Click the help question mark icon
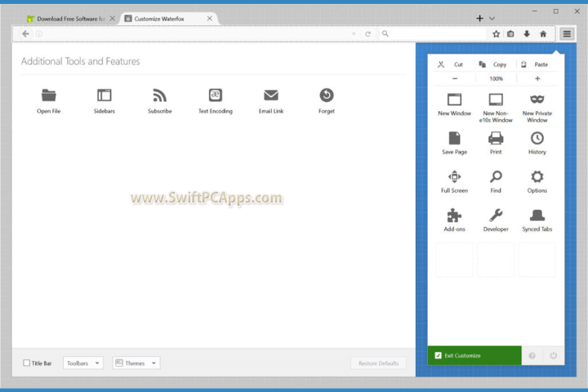This screenshot has width=588, height=392. (532, 355)
